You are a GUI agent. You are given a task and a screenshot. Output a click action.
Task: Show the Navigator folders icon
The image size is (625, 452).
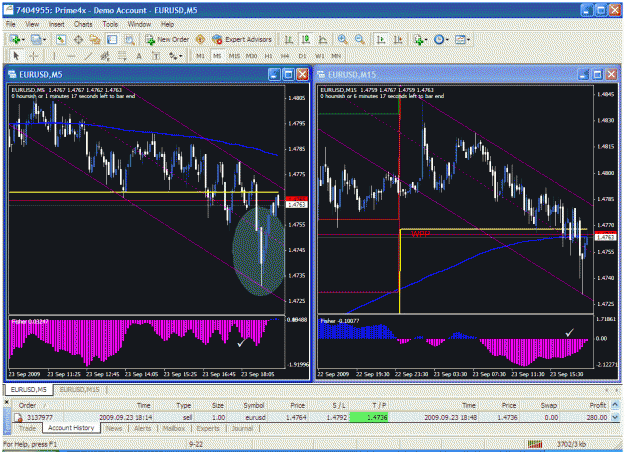tap(95, 39)
